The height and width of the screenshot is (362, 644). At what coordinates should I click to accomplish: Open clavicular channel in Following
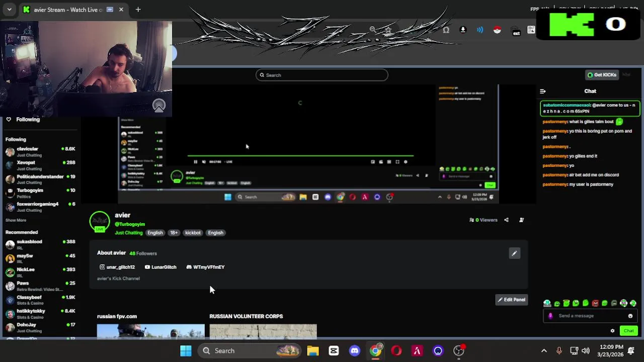[x=40, y=152]
